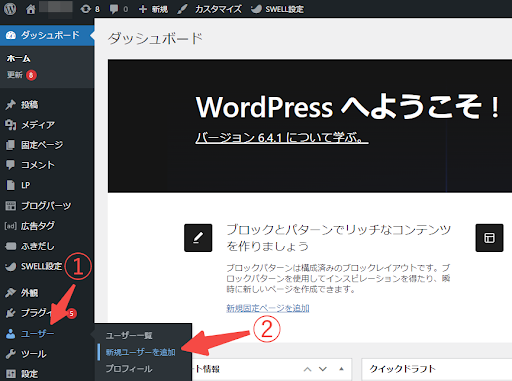Follow the バージョン 6.4.1 について学ぶ link
The height and width of the screenshot is (381, 512).
pyautogui.click(x=282, y=137)
